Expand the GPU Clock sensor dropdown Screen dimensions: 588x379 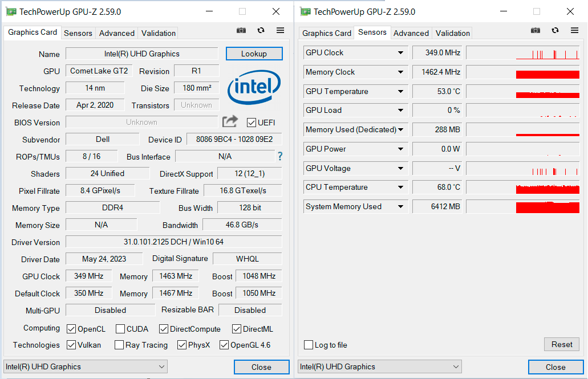(x=400, y=53)
